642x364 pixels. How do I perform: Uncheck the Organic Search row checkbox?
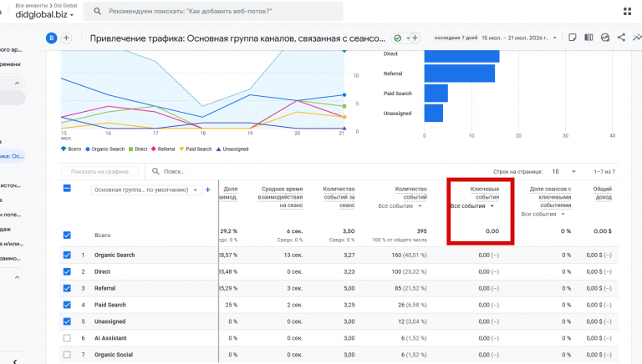pyautogui.click(x=67, y=255)
